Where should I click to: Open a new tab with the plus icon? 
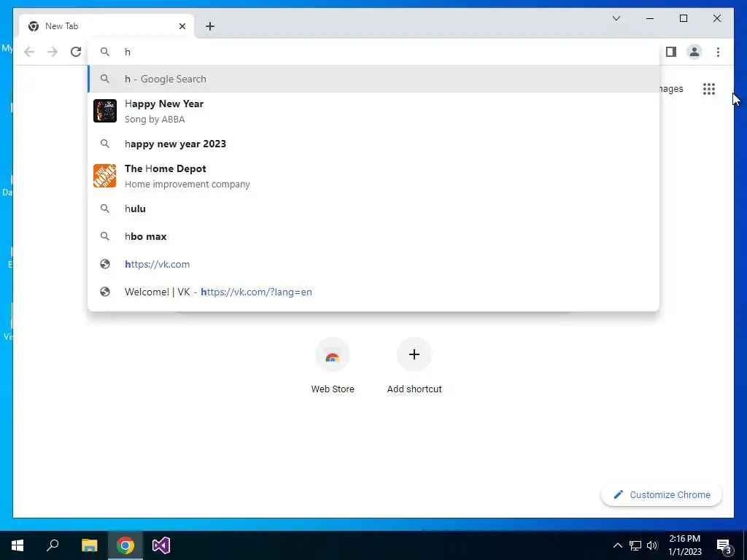tap(210, 26)
